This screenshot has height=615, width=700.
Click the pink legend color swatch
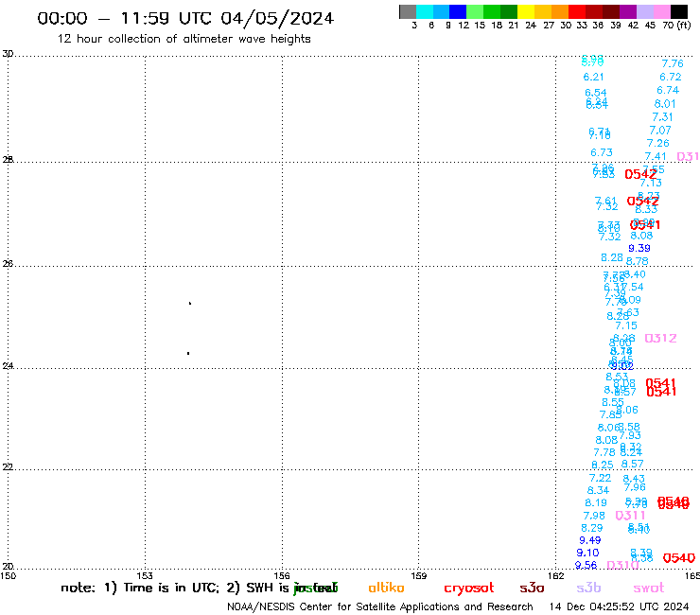pyautogui.click(x=661, y=11)
